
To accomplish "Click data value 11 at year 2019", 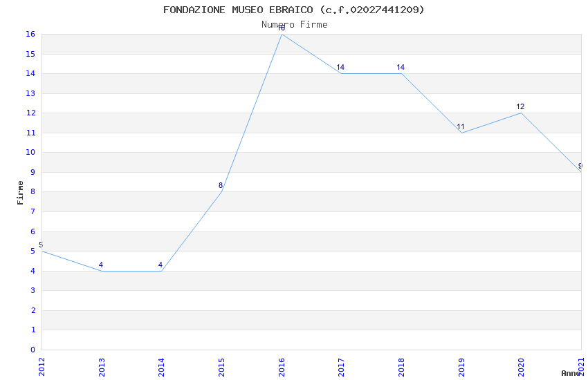I will (461, 126).
